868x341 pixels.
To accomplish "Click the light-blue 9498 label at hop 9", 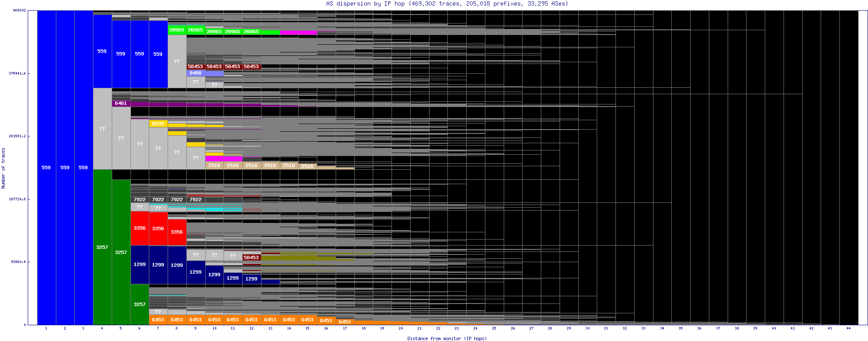I will [x=195, y=73].
